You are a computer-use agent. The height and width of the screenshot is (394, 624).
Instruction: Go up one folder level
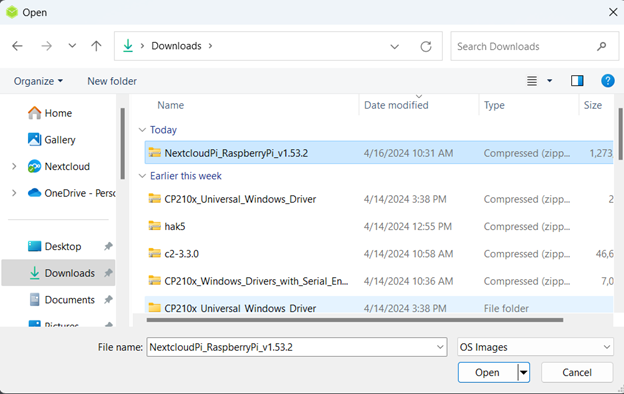coord(96,46)
